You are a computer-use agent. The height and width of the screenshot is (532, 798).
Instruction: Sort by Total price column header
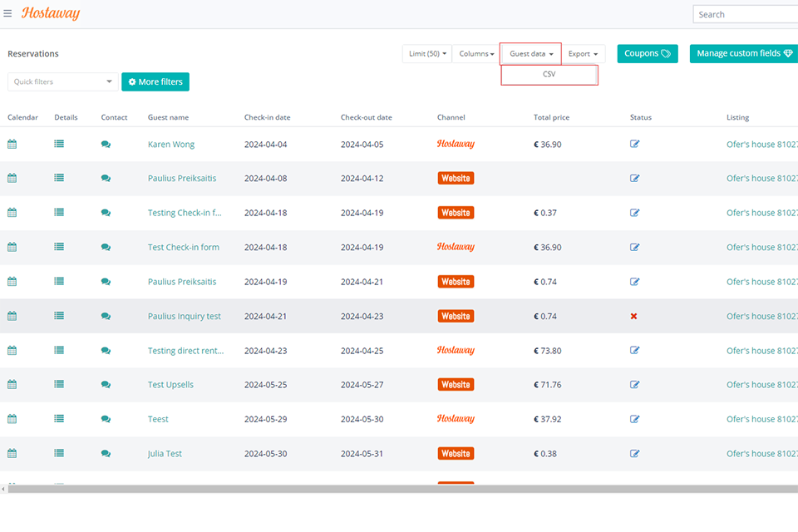(x=551, y=117)
